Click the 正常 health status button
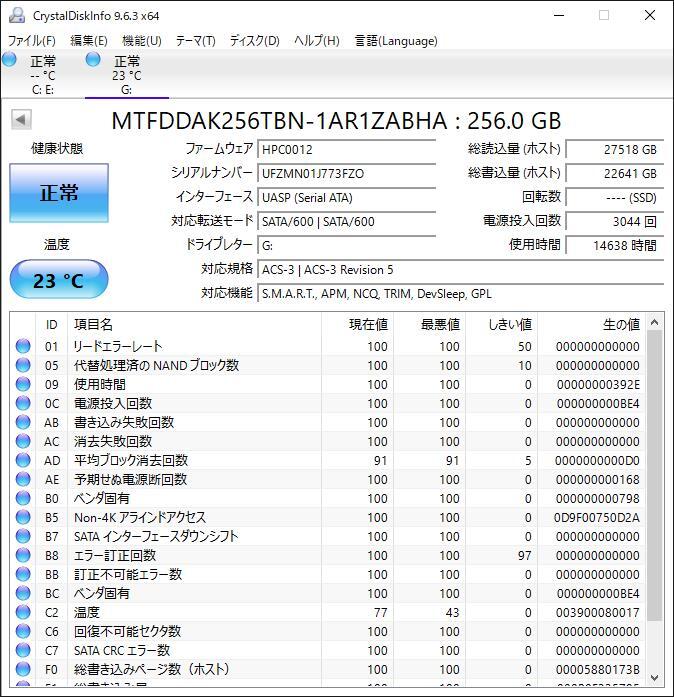 [59, 193]
